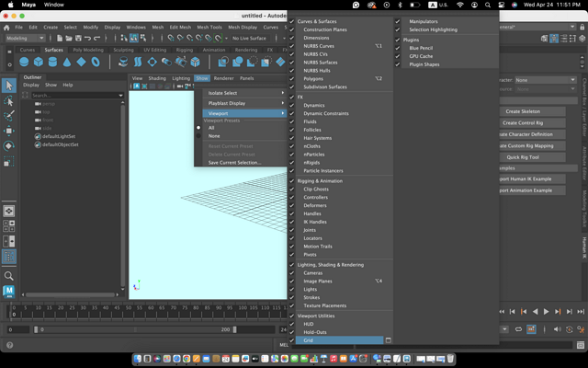Image resolution: width=588 pixels, height=368 pixels.
Task: Select defaultLightSet in Outliner
Action: pyautogui.click(x=59, y=136)
